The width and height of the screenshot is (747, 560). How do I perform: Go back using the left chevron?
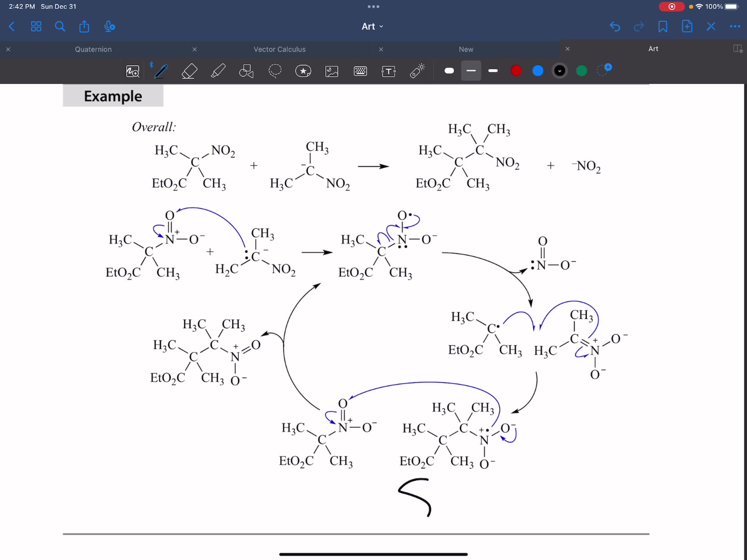[x=11, y=26]
